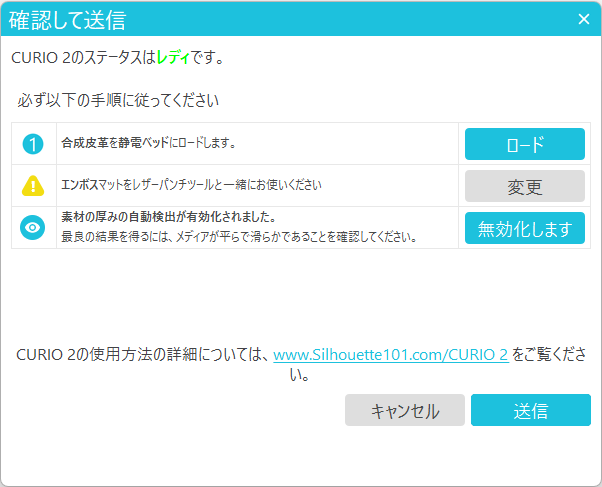Open the www.Silhouette101.com/CURIO 2 link
The width and height of the screenshot is (602, 487).
[391, 354]
